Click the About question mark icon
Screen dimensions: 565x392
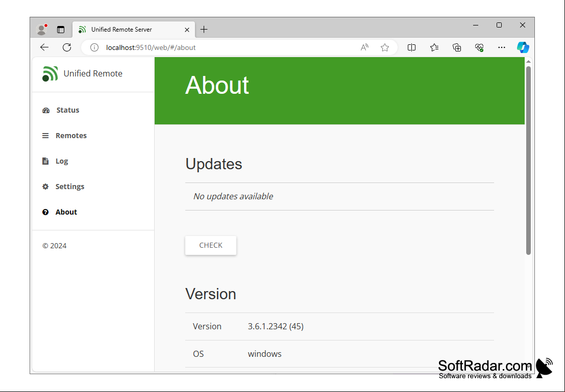[45, 212]
